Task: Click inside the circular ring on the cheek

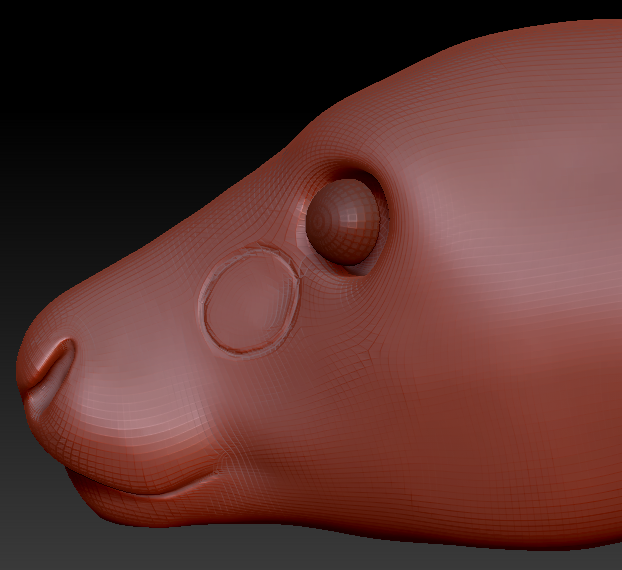Action: (x=250, y=301)
